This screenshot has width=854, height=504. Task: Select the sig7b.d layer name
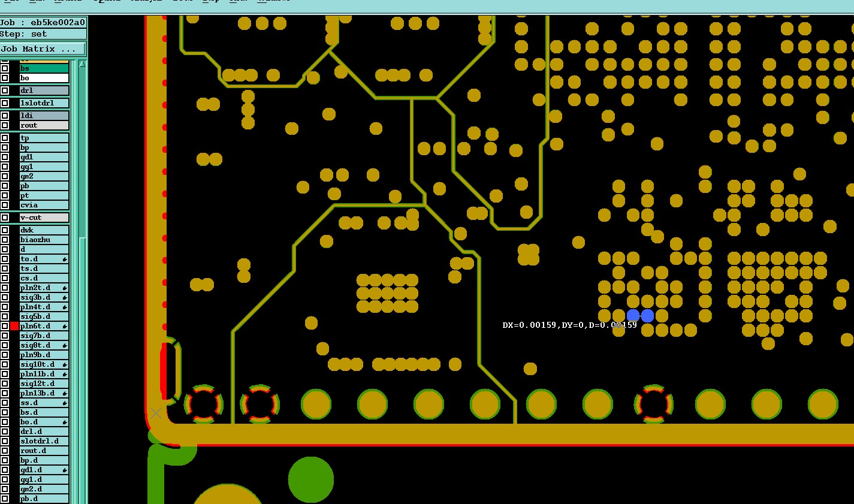[x=44, y=336]
